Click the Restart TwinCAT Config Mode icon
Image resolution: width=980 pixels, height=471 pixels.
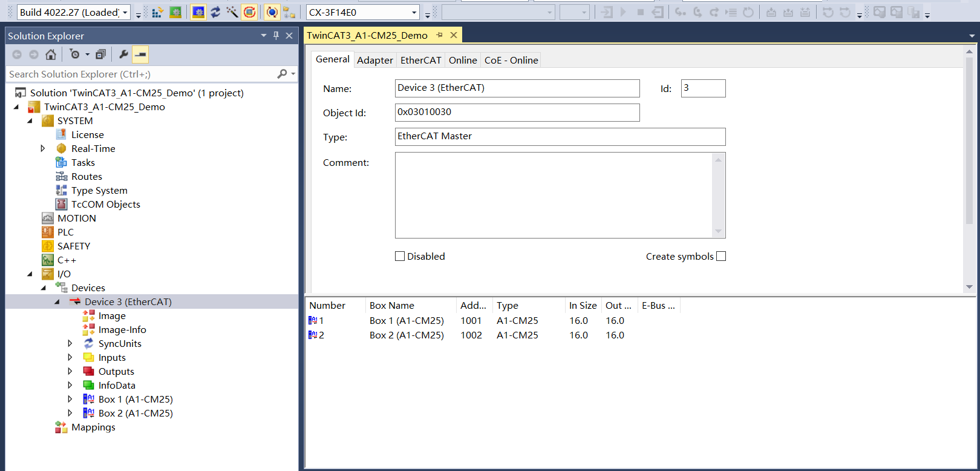[198, 12]
